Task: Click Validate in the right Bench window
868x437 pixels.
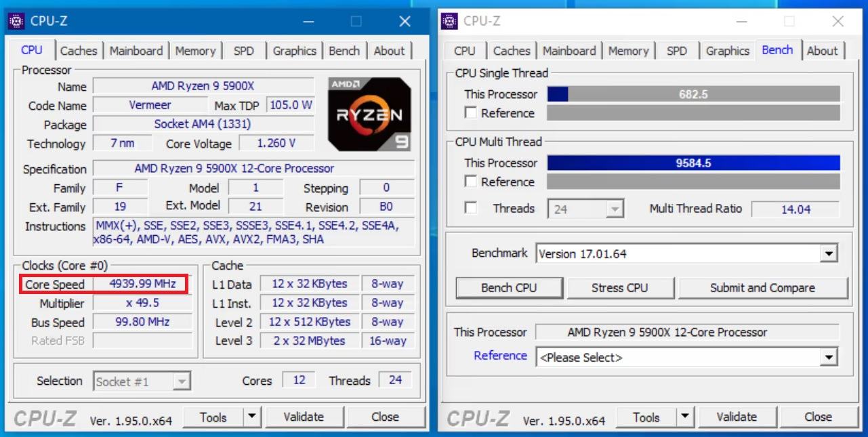Action: click(x=737, y=417)
